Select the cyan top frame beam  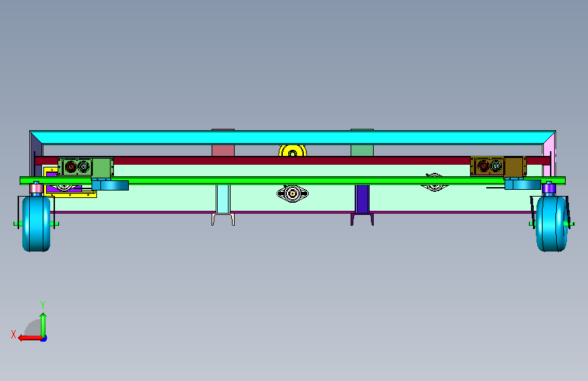pyautogui.click(x=292, y=137)
